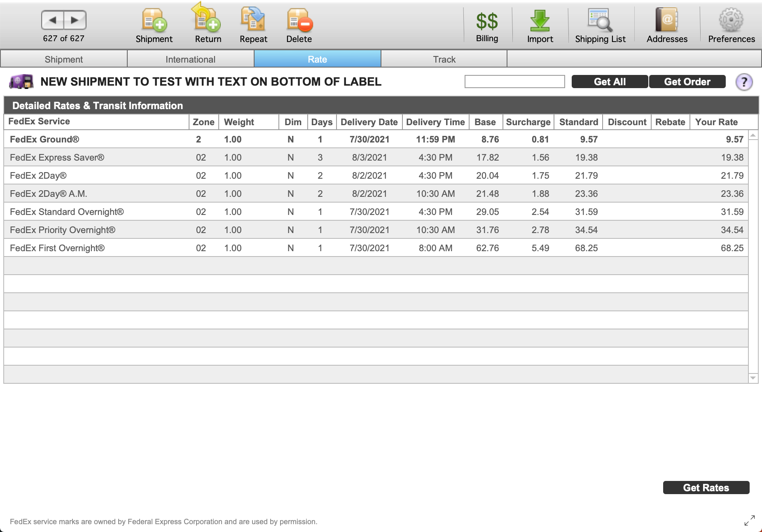The height and width of the screenshot is (532, 762).
Task: Click the 11:59 PM delivery time cell
Action: tap(435, 139)
